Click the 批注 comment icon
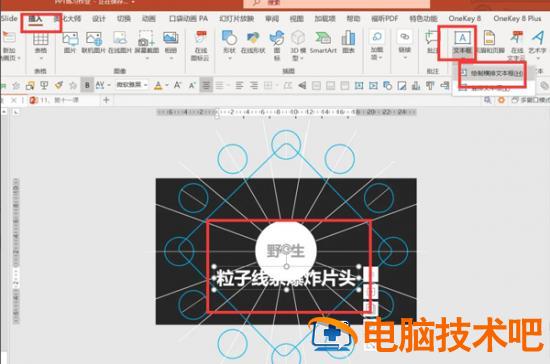Image resolution: width=550 pixels, height=364 pixels. pyautogui.click(x=431, y=38)
